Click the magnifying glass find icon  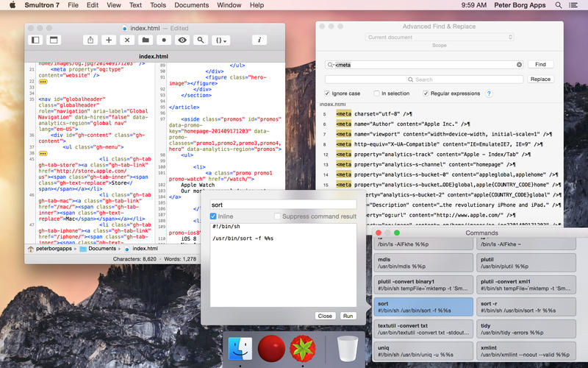pyautogui.click(x=199, y=40)
